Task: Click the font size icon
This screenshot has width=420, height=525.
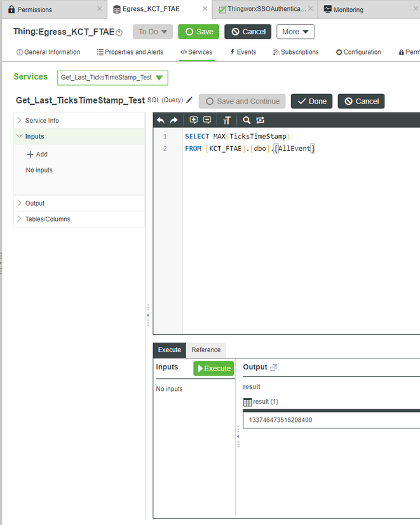Action: tap(227, 120)
